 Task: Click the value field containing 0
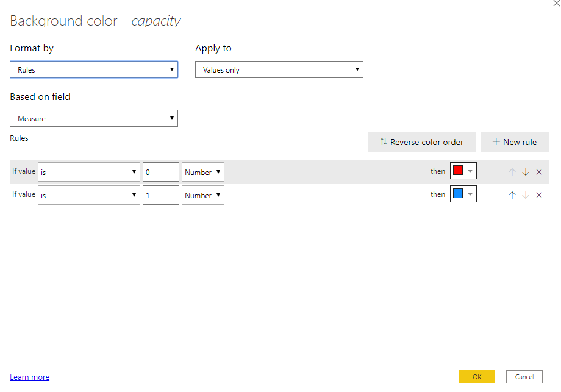coord(161,172)
